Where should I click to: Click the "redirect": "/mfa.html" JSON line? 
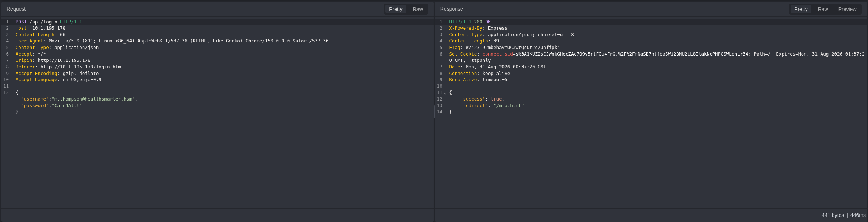(492, 106)
